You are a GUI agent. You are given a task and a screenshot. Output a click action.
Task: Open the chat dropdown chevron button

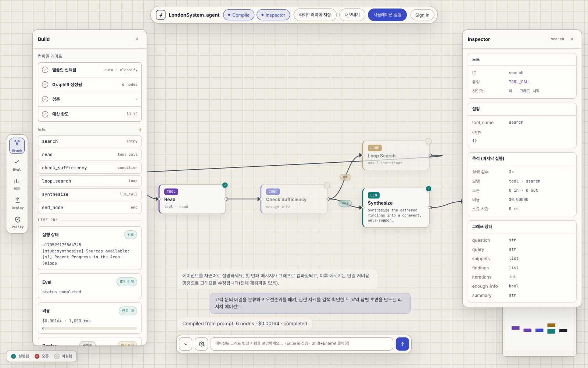186,344
